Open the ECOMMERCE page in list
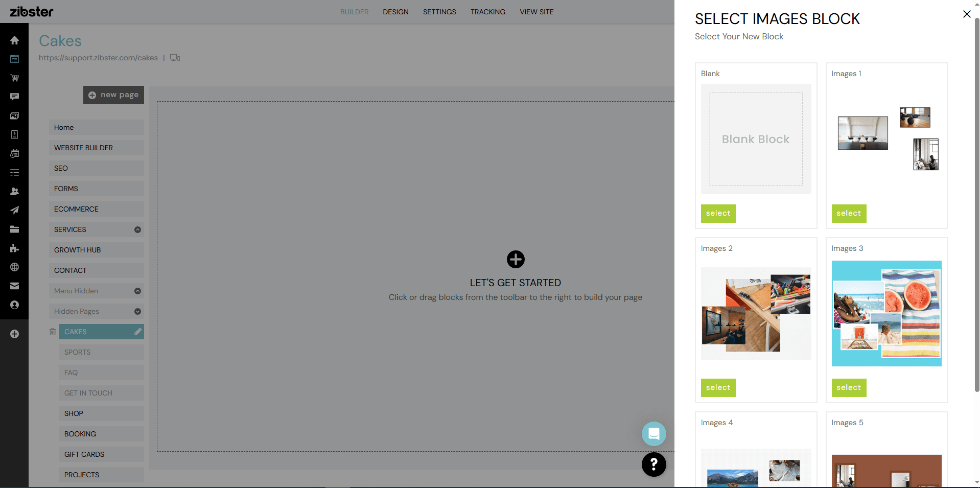Screen dimensions: 980x488 pyautogui.click(x=97, y=209)
